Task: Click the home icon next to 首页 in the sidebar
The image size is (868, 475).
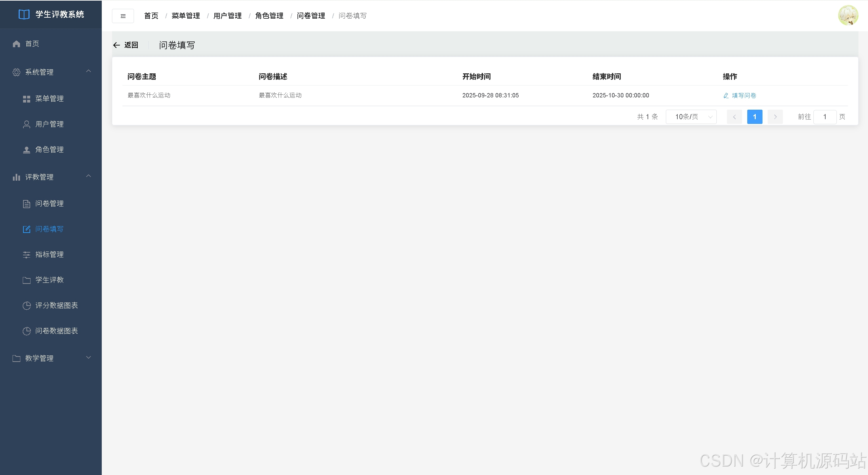Action: tap(16, 44)
